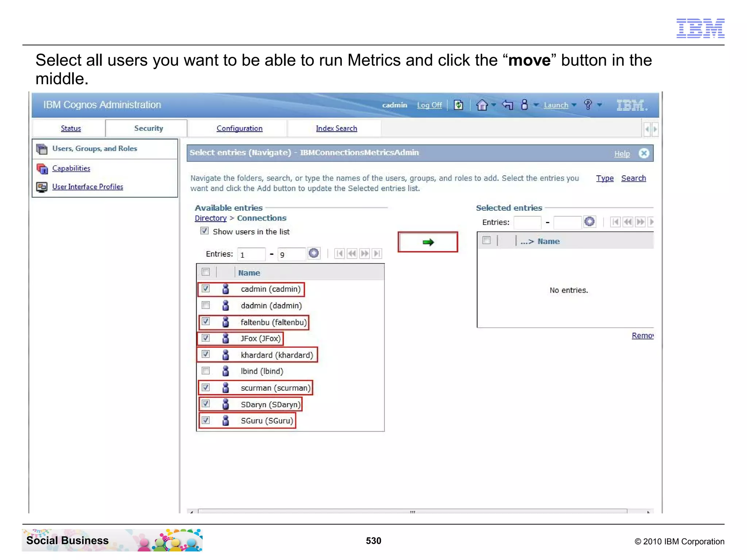Open the Capabilities link in sidebar
Viewport: 747px width, 560px height.
(x=71, y=168)
